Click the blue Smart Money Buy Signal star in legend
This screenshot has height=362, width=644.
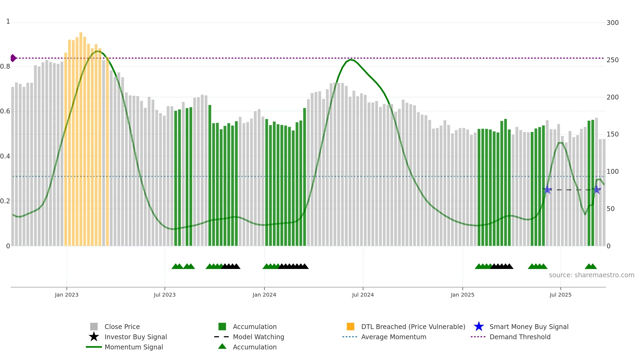pyautogui.click(x=479, y=327)
